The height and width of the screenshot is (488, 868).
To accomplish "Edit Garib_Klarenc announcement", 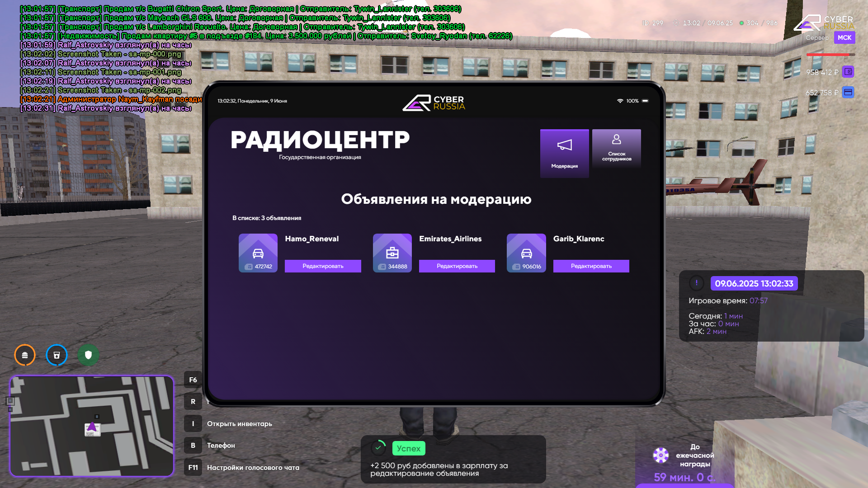I will point(591,266).
